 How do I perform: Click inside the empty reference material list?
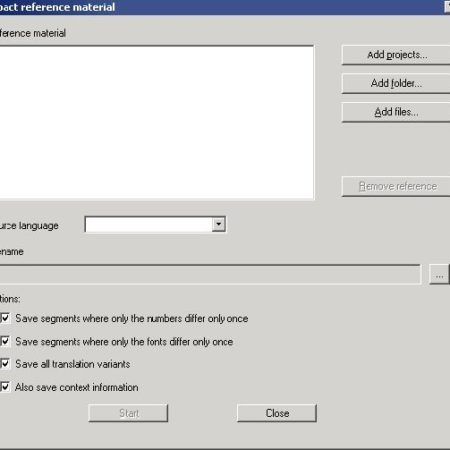click(156, 123)
